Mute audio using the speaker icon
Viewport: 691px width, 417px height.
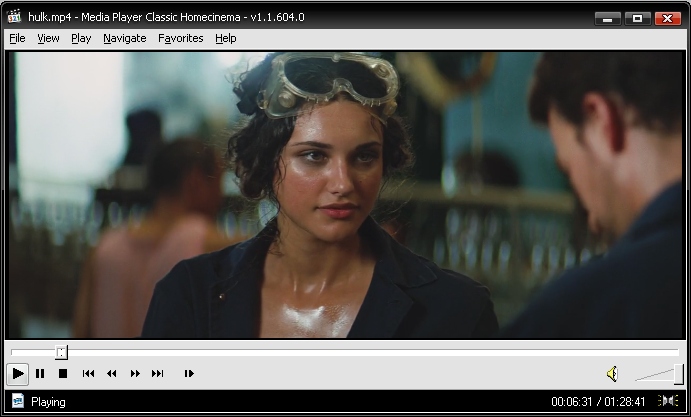pos(612,374)
